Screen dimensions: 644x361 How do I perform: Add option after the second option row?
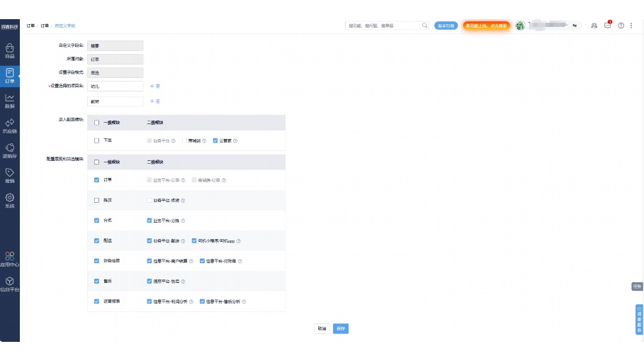point(152,101)
